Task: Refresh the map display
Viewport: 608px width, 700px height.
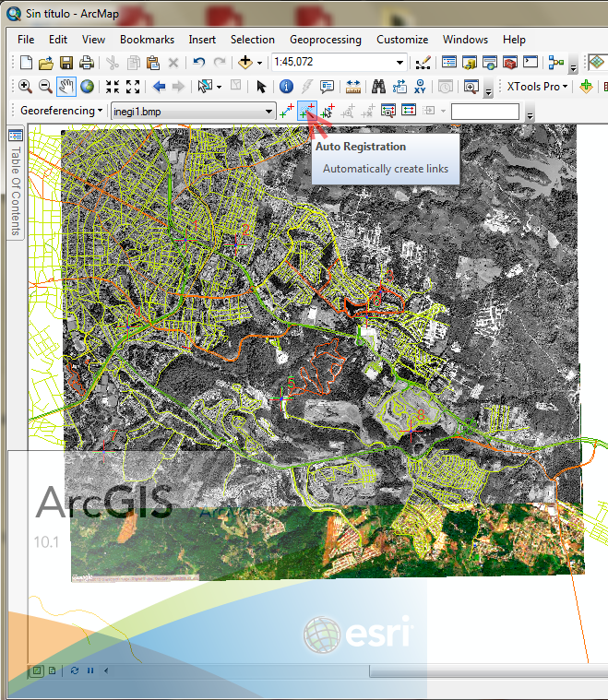Action: pos(75,670)
